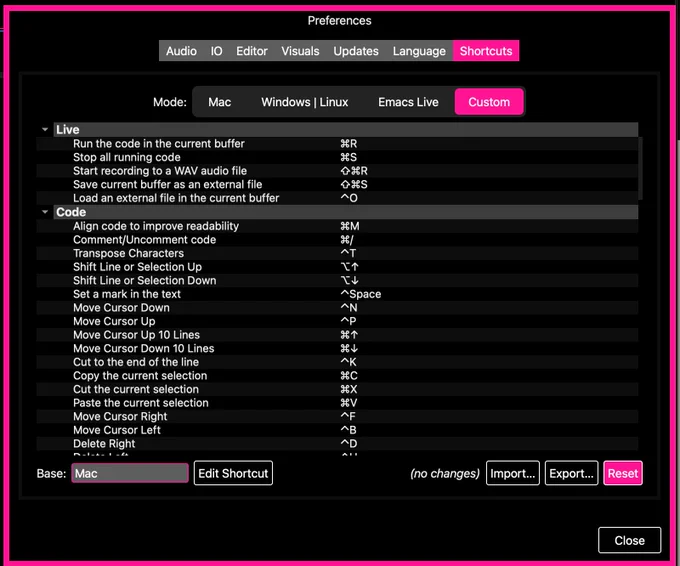The height and width of the screenshot is (566, 680).
Task: Select 'Align code to improve readability' row
Action: (x=337, y=226)
